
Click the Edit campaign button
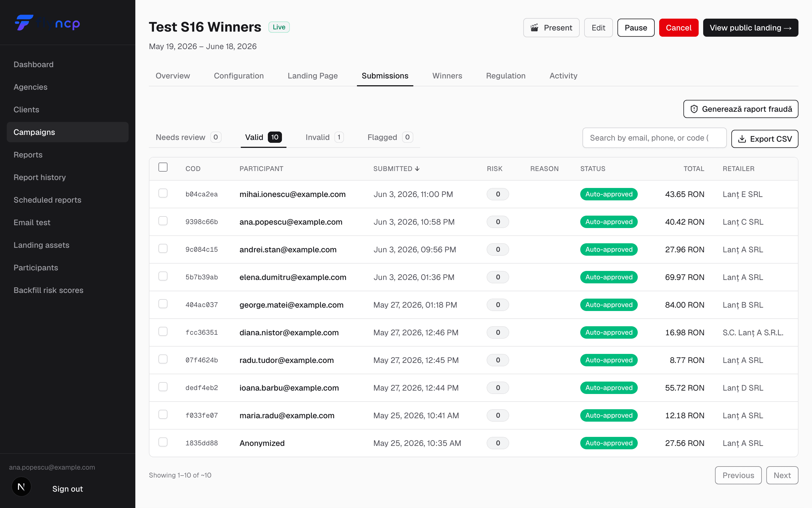(x=598, y=28)
